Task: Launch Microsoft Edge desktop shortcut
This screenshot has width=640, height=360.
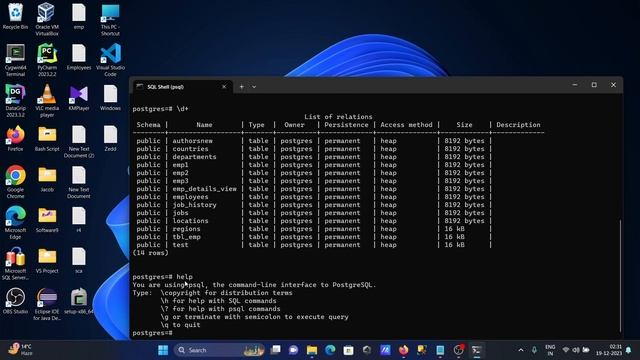Action: (x=16, y=222)
